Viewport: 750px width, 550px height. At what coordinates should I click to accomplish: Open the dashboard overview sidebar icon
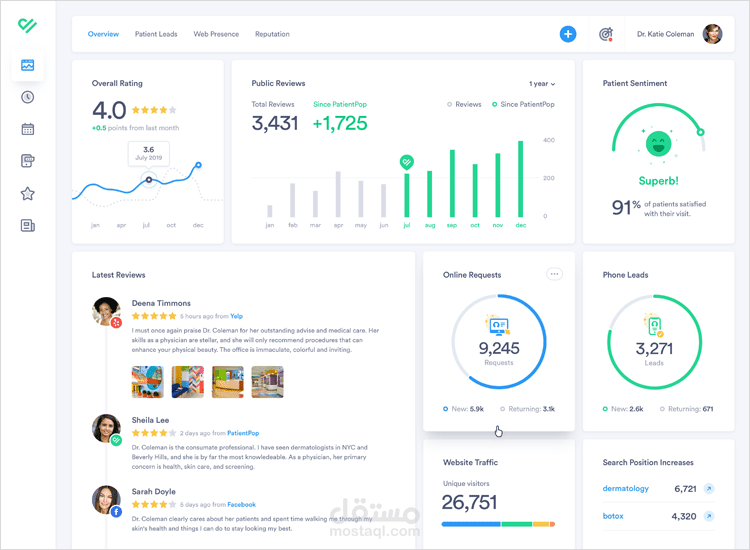pos(28,65)
